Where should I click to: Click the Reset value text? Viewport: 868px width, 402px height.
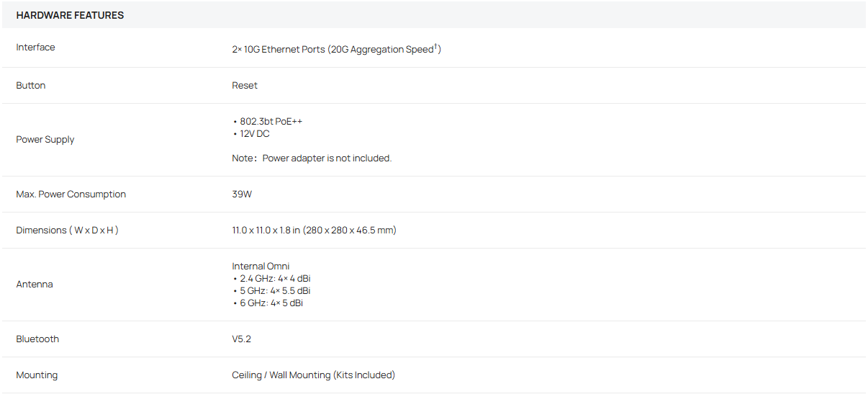[245, 86]
